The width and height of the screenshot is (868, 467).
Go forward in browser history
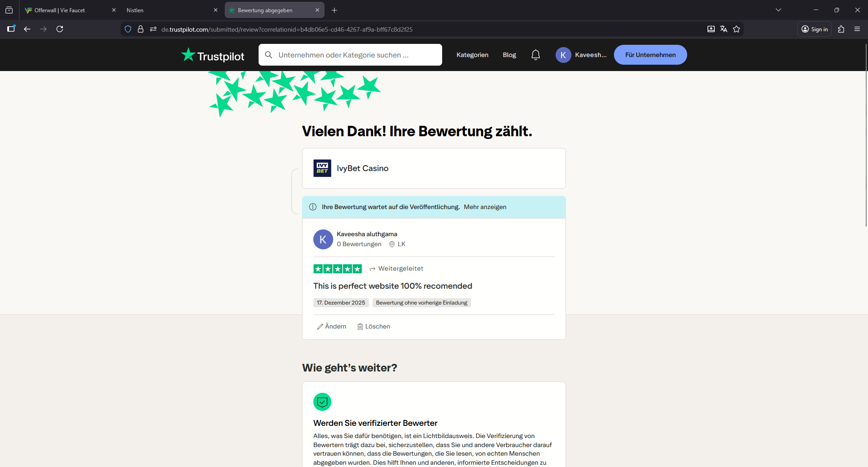click(x=43, y=29)
